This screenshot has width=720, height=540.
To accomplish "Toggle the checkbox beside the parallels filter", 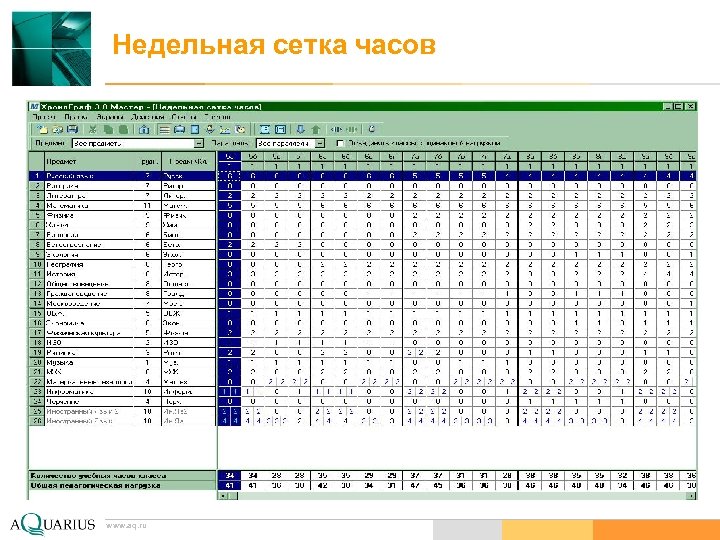I will point(340,143).
